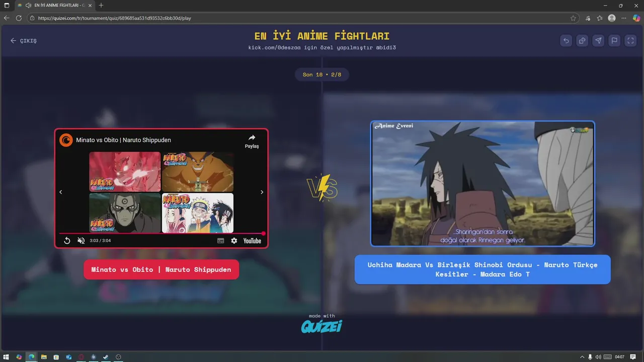
Task: Open the touch keyboard tray icon
Action: point(607,357)
